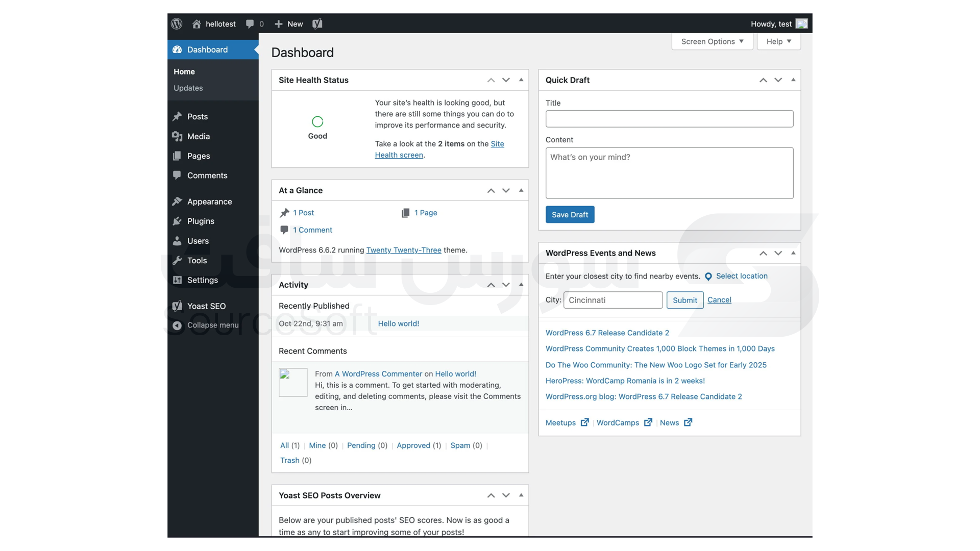Move At a Glance panel down
980x551 pixels.
[506, 190]
